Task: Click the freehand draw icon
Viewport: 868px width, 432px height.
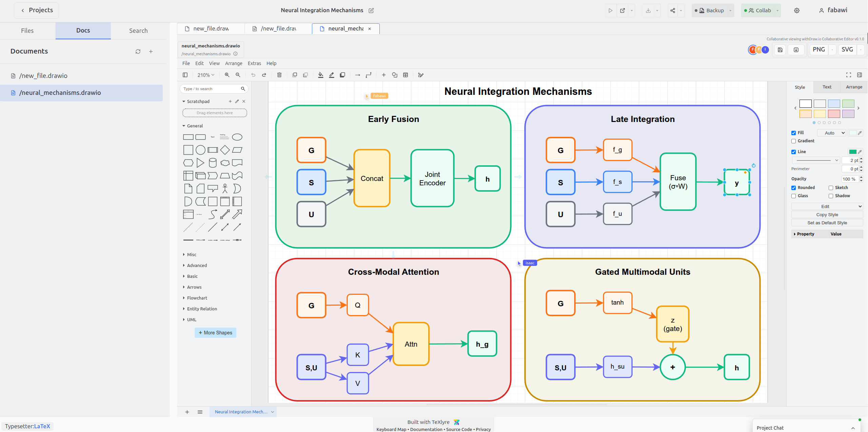Action: [x=421, y=75]
